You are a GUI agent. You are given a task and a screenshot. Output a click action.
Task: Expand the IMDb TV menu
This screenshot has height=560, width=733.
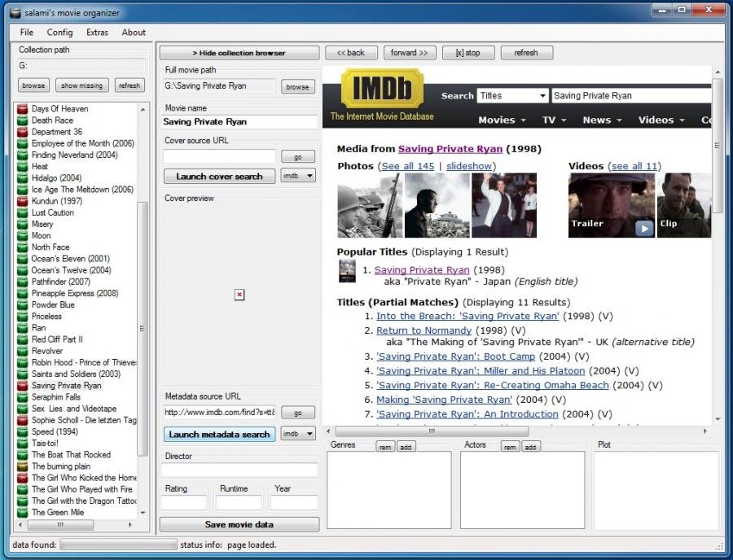554,120
